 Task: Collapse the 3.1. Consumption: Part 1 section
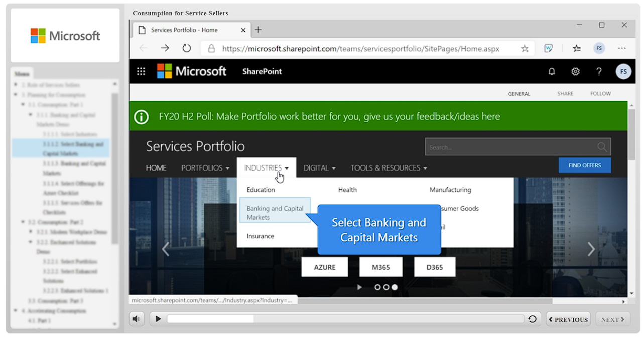(x=23, y=105)
